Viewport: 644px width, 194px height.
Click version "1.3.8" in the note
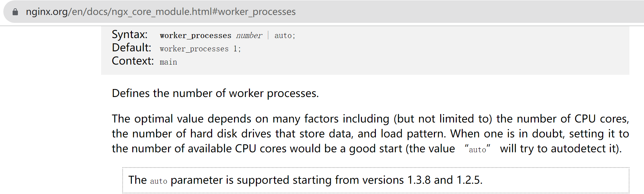[419, 180]
